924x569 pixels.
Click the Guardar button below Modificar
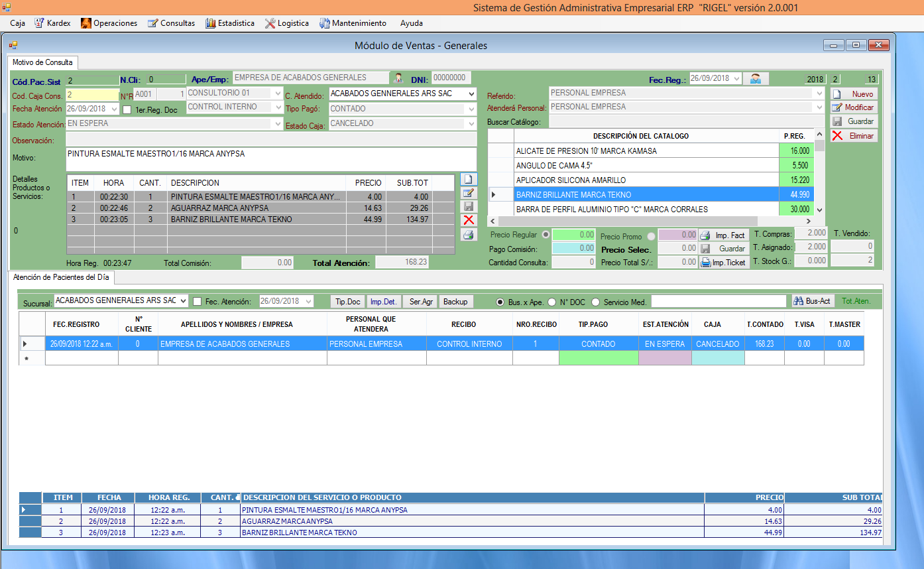tap(854, 121)
